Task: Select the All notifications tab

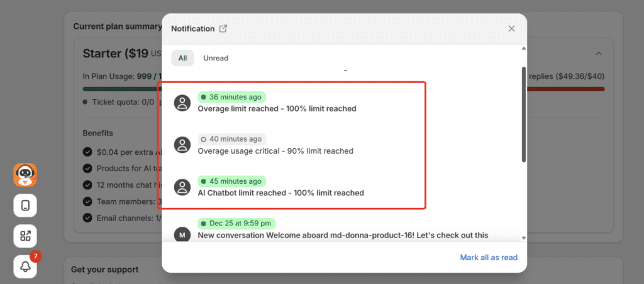Action: click(182, 58)
